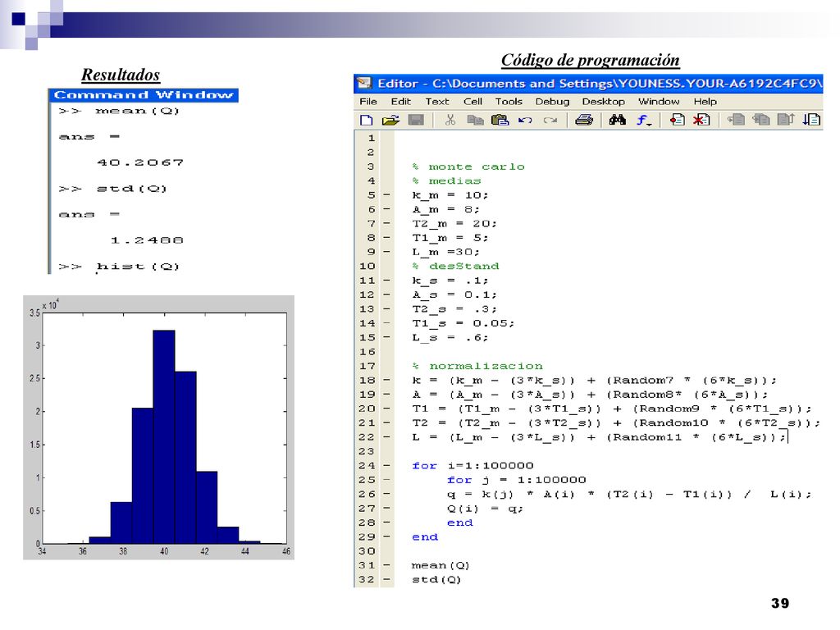Viewport: 840px width, 630px height.
Task: Print the file using the printer icon
Action: [x=584, y=120]
